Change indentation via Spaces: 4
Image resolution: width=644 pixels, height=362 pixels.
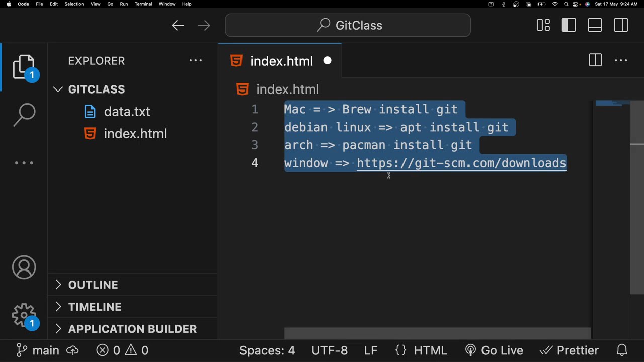(x=267, y=350)
